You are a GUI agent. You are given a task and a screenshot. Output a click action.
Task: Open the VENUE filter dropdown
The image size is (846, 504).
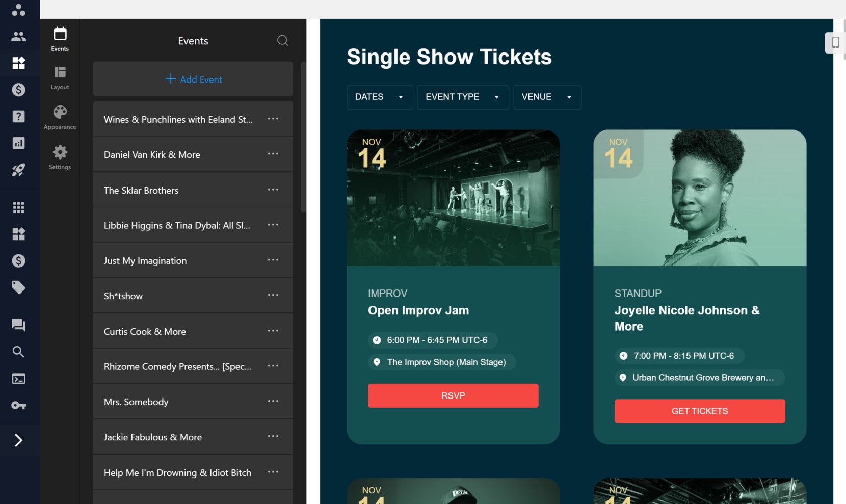click(x=547, y=97)
